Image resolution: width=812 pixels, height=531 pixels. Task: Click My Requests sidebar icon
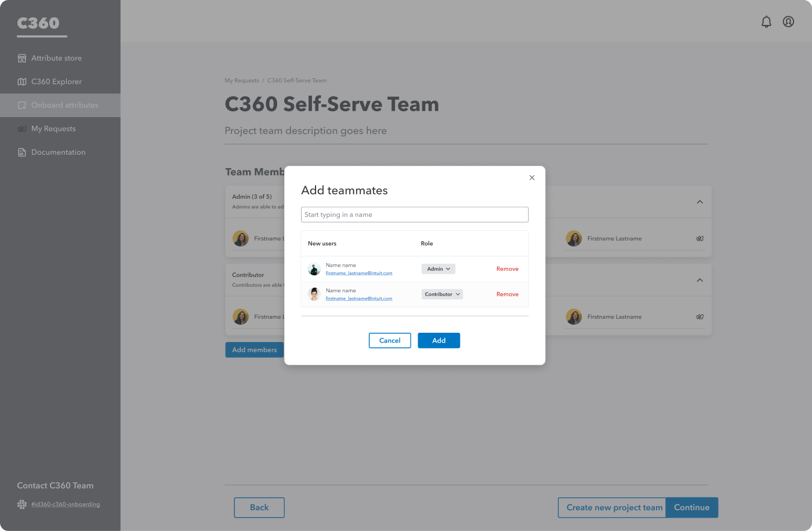(22, 129)
